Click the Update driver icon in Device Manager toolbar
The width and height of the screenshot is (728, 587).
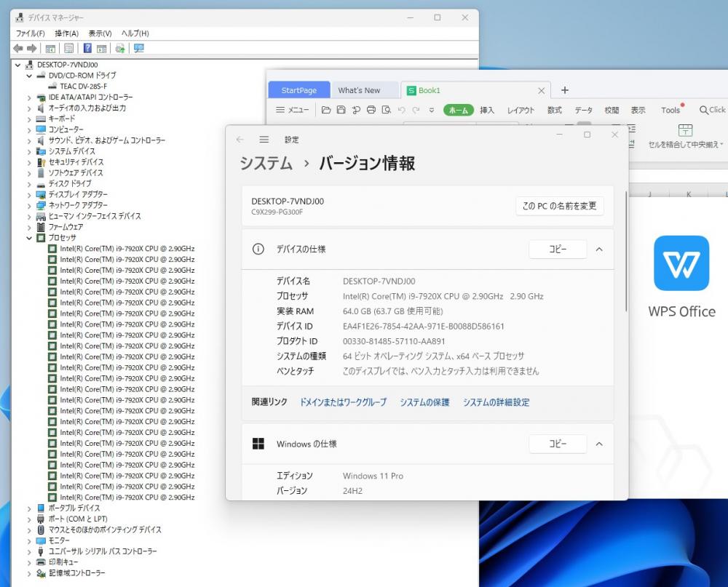click(x=120, y=48)
